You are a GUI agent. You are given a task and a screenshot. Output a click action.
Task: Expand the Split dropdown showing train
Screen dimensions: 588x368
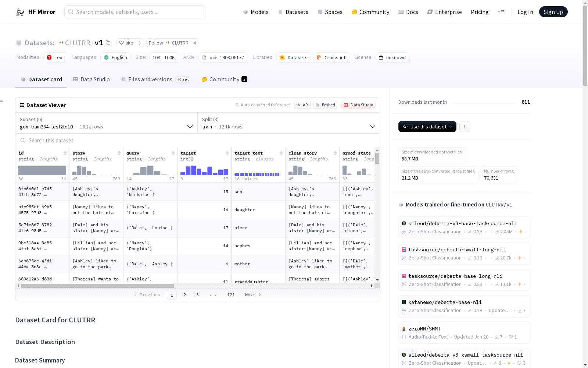pyautogui.click(x=289, y=123)
